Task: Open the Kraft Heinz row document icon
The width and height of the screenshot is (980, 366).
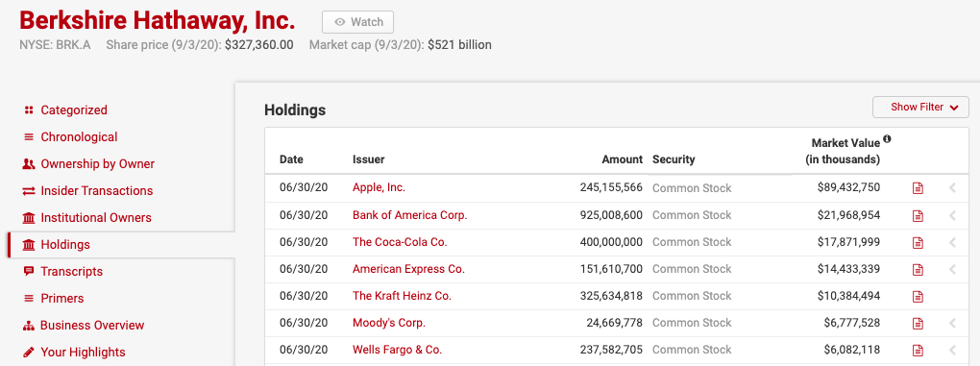Action: [x=918, y=296]
